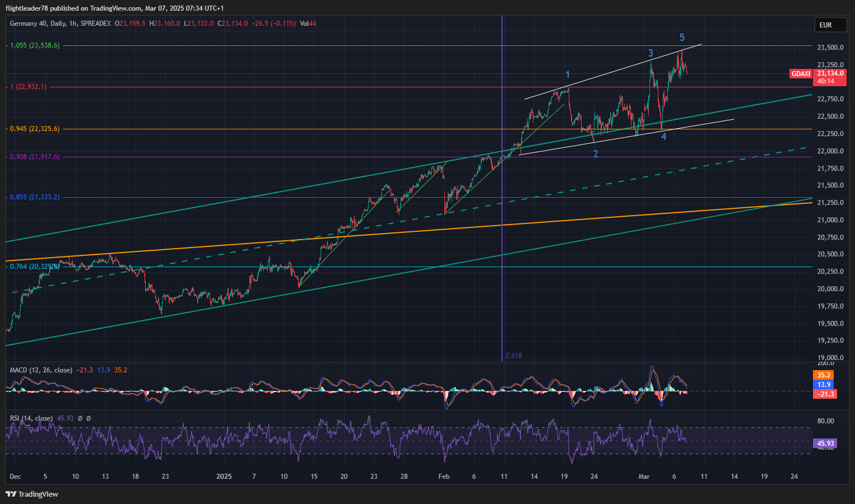
Task: Click the 20,000.0 price axis label
Action: [830, 289]
